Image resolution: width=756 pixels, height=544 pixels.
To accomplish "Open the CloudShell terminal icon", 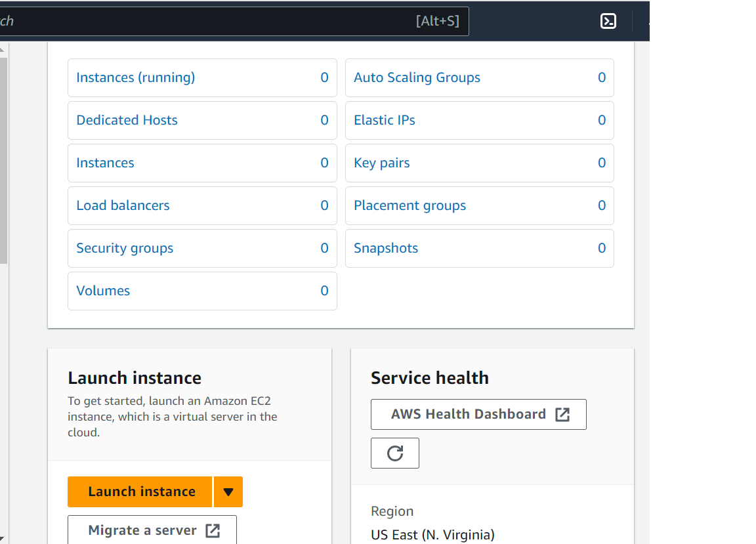I will (608, 21).
